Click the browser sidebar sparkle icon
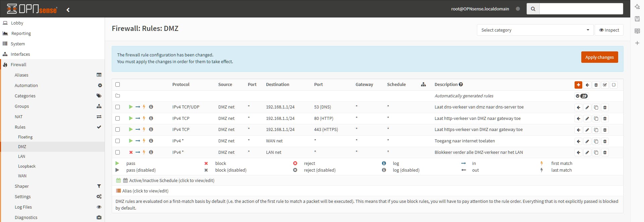The height and width of the screenshot is (222, 644). point(637,7)
